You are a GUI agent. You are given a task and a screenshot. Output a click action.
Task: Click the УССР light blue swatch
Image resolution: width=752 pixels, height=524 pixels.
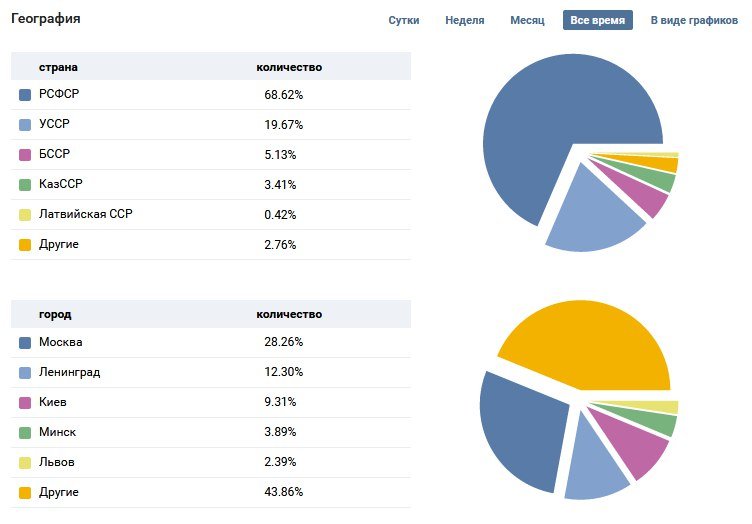tap(25, 125)
